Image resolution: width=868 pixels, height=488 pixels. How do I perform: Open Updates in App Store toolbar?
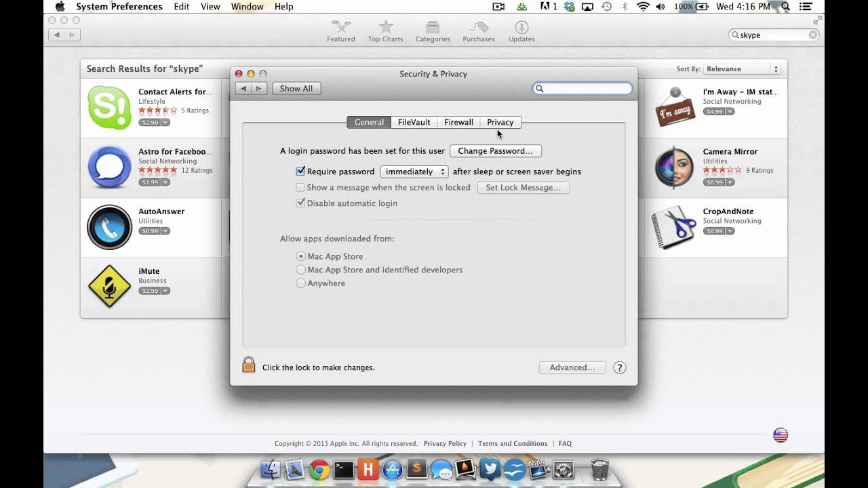(x=521, y=31)
